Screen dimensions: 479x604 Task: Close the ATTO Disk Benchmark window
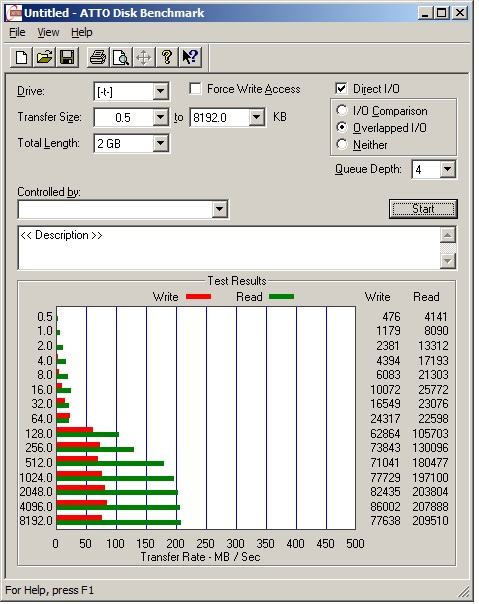coord(460,13)
